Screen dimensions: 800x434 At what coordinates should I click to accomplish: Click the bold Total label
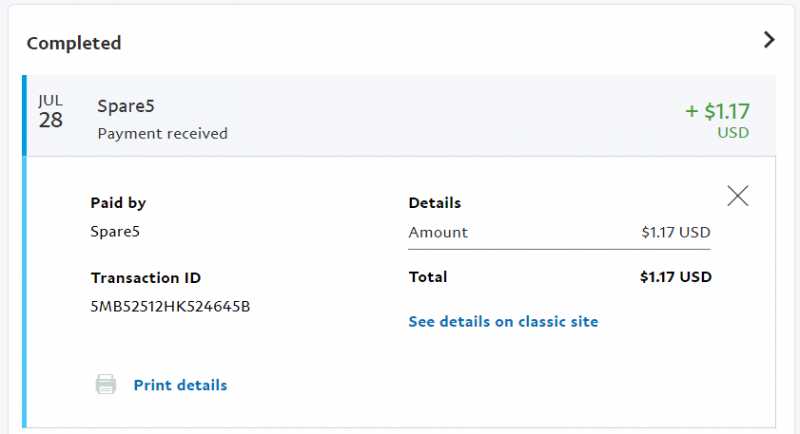(x=428, y=277)
